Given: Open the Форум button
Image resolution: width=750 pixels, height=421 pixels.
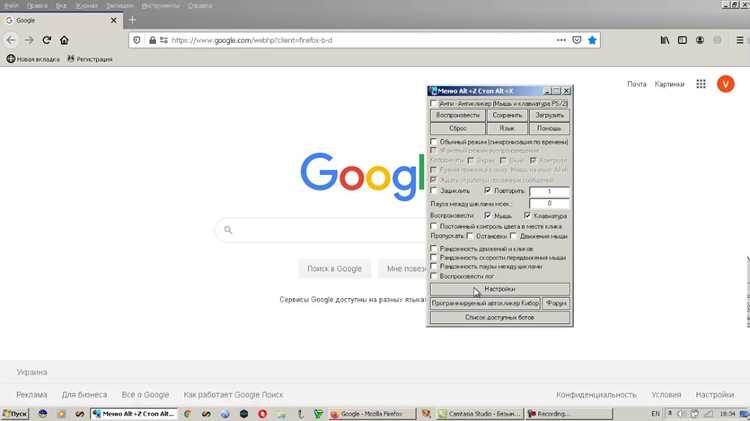Looking at the screenshot, I should pos(556,303).
